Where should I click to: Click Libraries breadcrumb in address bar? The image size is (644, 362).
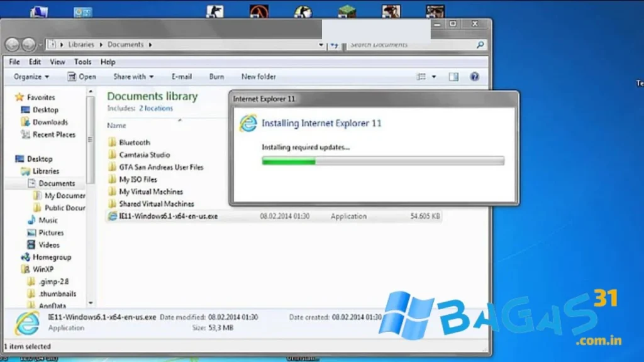[81, 45]
